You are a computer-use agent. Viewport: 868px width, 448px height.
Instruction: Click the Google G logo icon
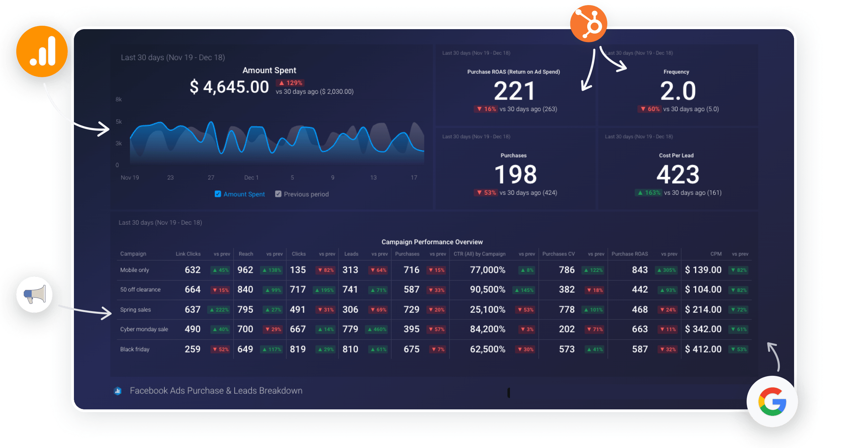pos(772,402)
